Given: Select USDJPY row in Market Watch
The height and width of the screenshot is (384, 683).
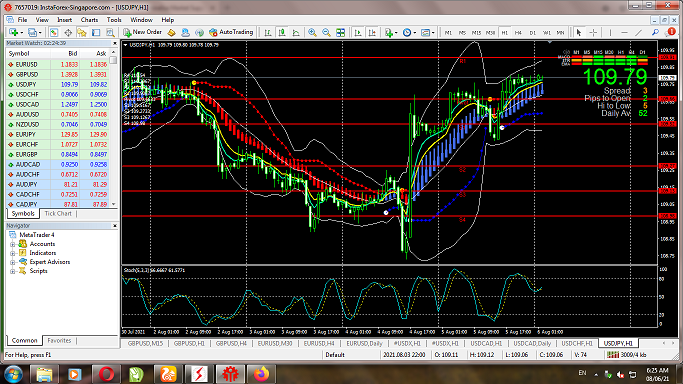Looking at the screenshot, I should (57, 84).
